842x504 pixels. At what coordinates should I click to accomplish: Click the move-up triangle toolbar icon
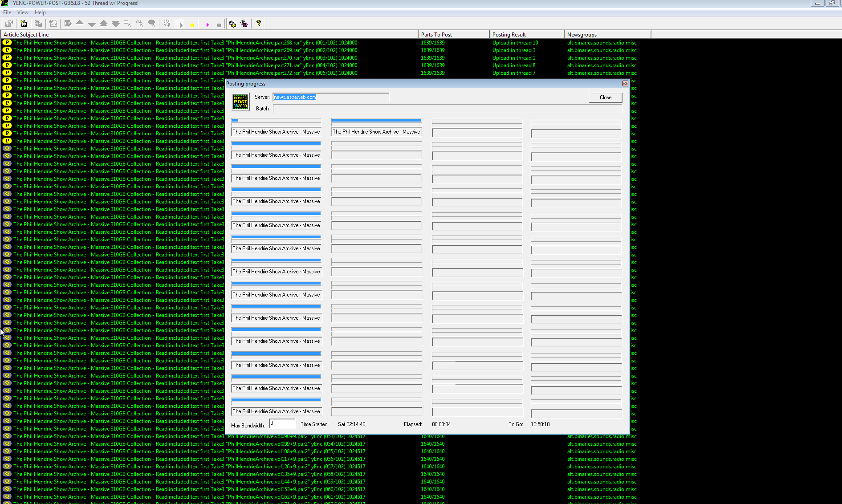(80, 23)
